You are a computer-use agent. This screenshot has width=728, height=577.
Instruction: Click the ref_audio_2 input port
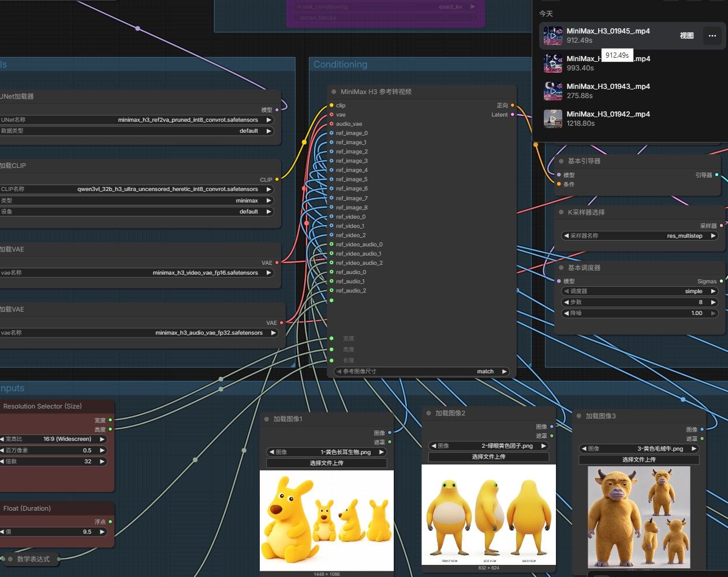331,291
